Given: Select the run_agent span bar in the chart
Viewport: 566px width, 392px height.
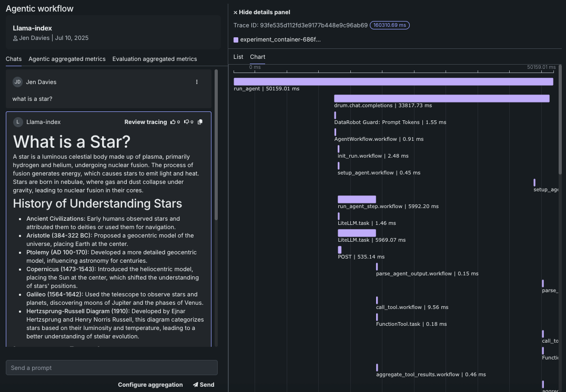Looking at the screenshot, I should pyautogui.click(x=393, y=81).
